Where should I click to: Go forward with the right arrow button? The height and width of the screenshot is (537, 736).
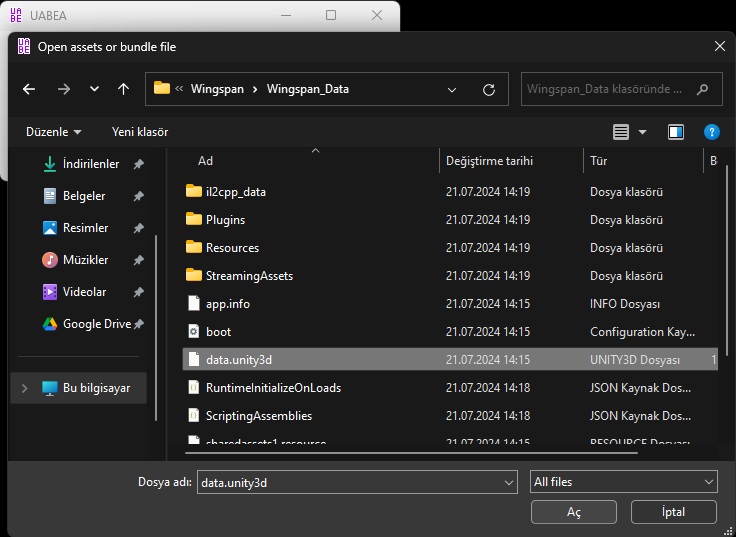point(64,89)
